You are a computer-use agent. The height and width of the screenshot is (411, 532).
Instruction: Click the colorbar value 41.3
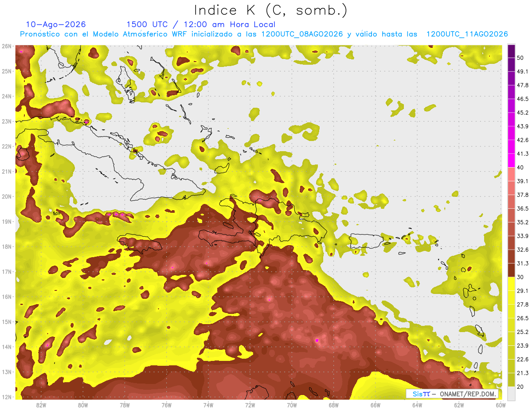[x=522, y=154]
